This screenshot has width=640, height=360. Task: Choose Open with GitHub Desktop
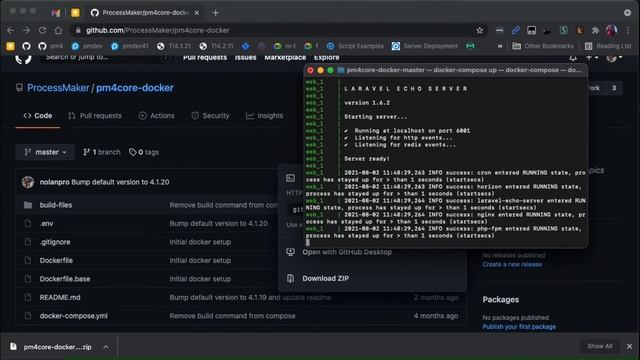[347, 252]
